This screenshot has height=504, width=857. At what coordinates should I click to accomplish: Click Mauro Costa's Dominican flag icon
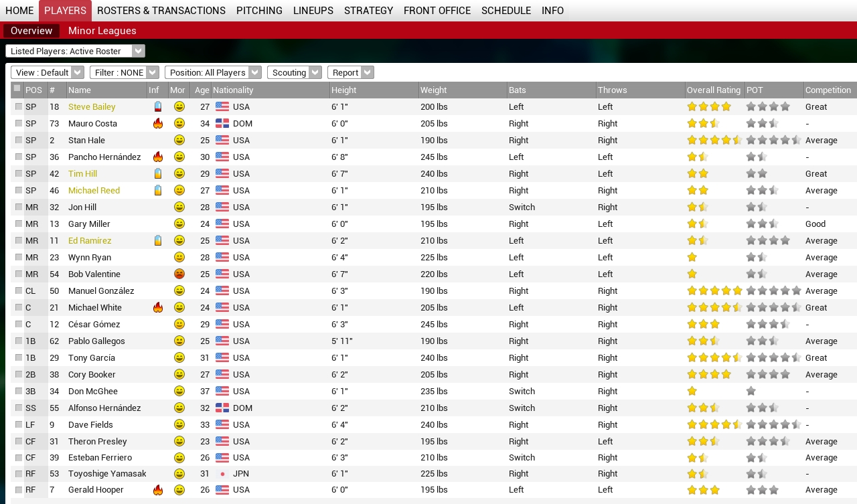[222, 123]
